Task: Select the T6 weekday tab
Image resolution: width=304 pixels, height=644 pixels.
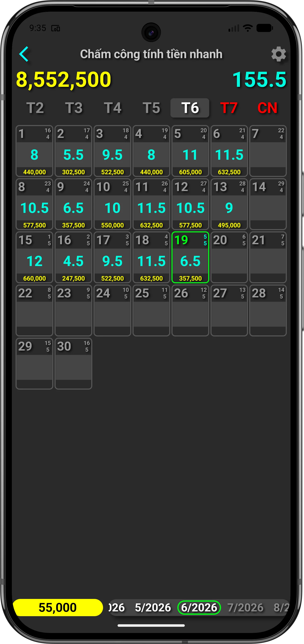Action: coord(190,108)
